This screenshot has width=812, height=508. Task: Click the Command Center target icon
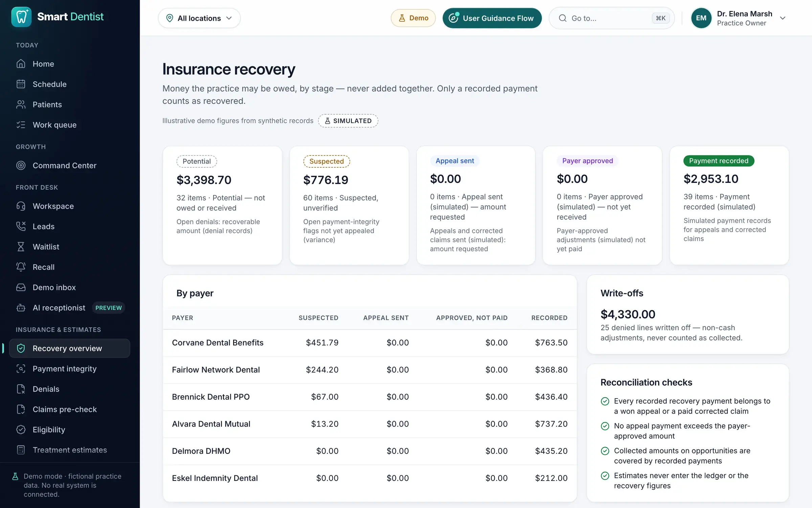pyautogui.click(x=21, y=165)
